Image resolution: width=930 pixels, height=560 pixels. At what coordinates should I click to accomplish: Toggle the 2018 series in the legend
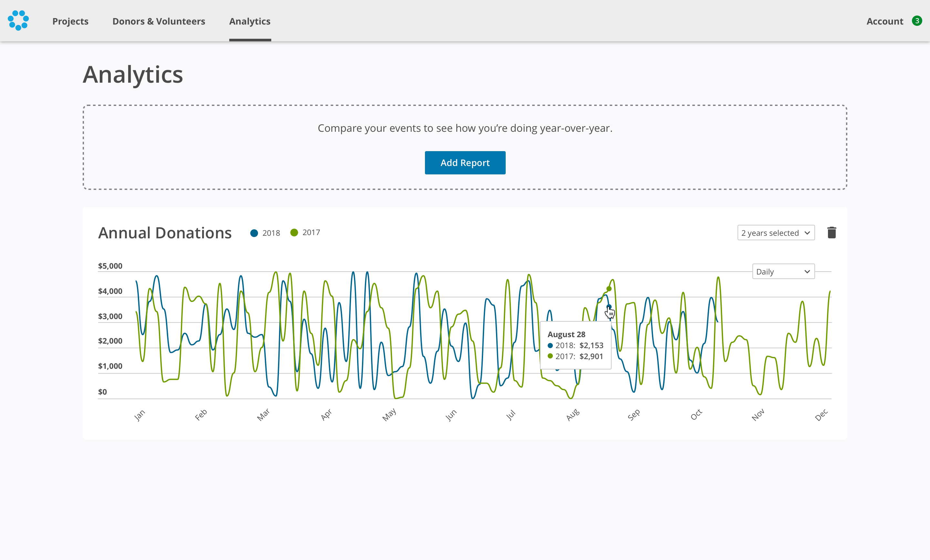[x=265, y=233]
